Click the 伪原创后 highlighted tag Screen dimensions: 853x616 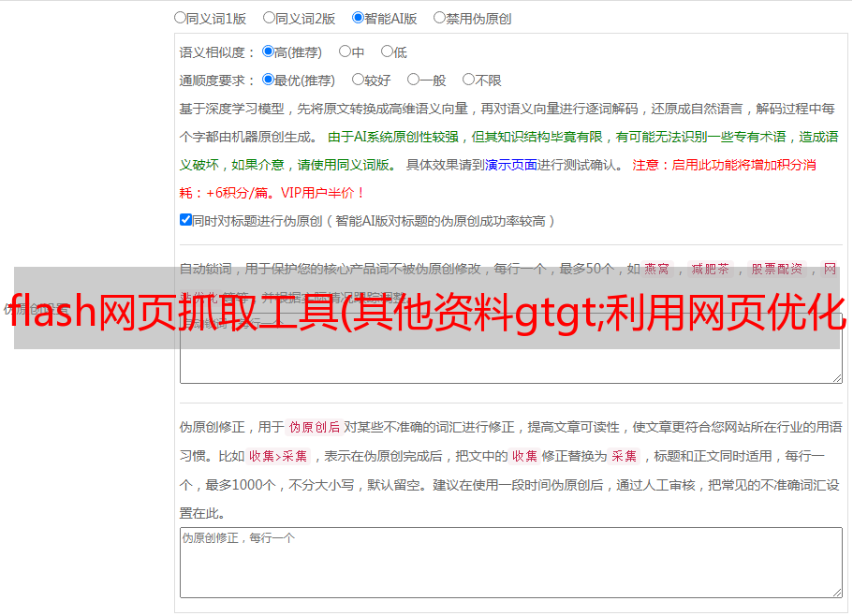[315, 427]
